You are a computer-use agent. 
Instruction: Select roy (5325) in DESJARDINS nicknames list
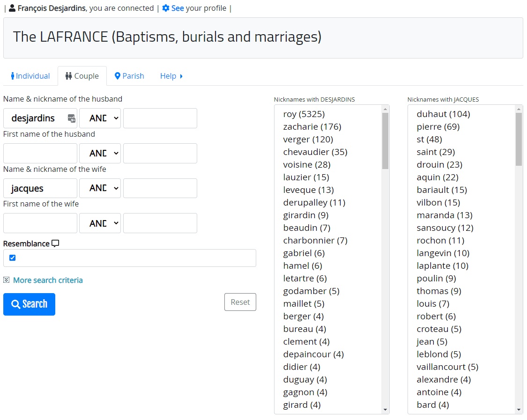[x=304, y=114]
